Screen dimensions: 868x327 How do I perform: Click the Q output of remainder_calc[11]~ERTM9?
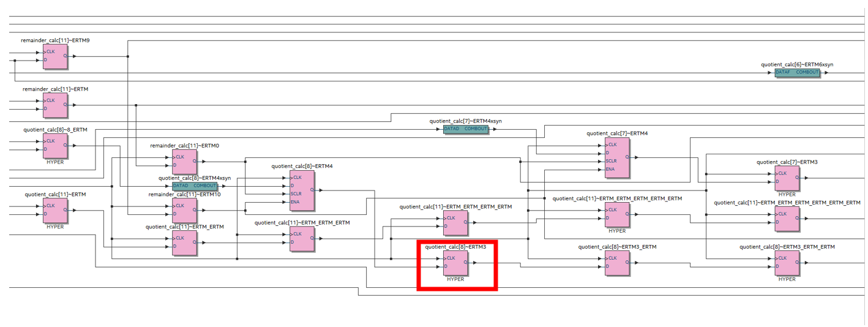(65, 56)
